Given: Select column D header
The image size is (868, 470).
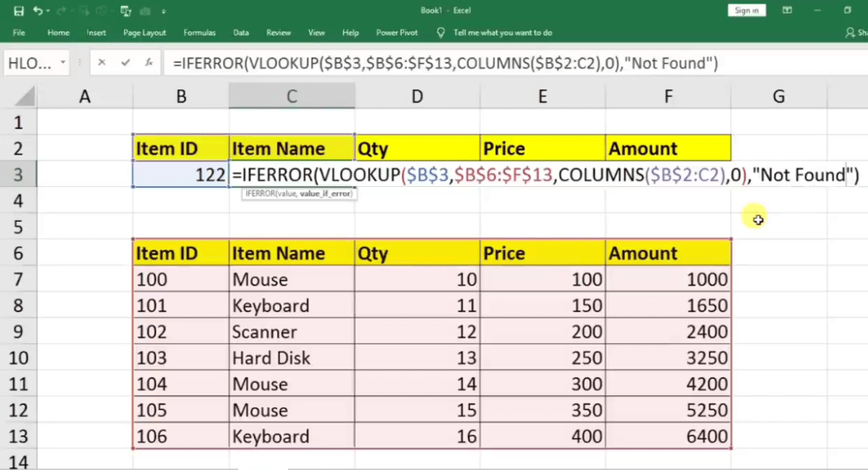Looking at the screenshot, I should click(x=417, y=97).
